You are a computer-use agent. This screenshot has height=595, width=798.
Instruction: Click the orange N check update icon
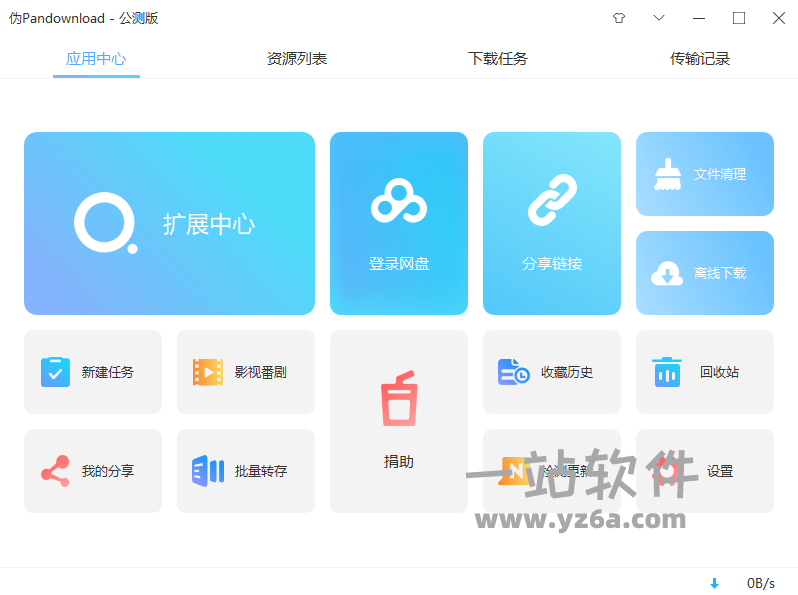click(513, 471)
